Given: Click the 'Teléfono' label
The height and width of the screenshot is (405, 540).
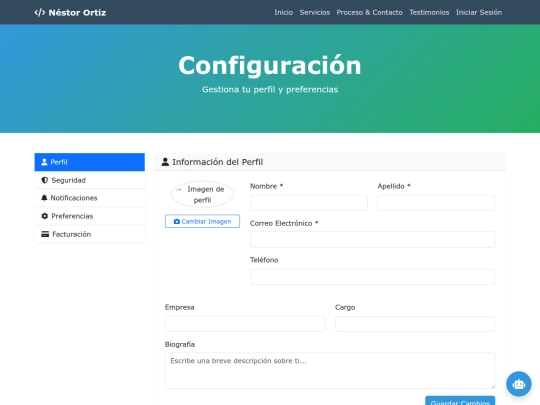Looking at the screenshot, I should click(264, 260).
